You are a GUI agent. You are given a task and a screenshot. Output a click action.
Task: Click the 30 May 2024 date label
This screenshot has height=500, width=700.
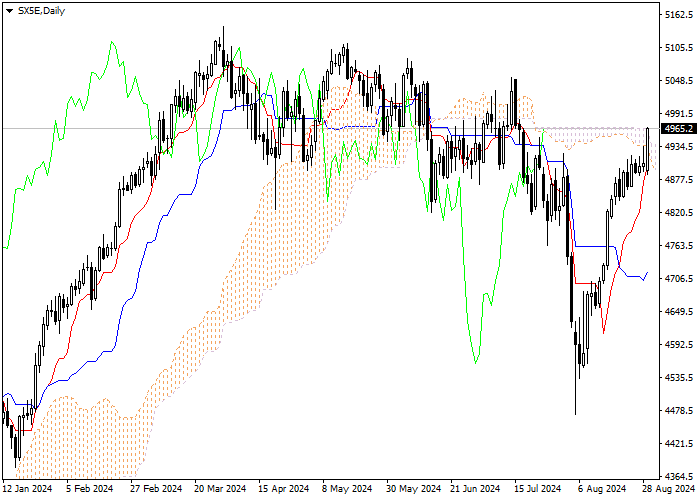coord(413,489)
